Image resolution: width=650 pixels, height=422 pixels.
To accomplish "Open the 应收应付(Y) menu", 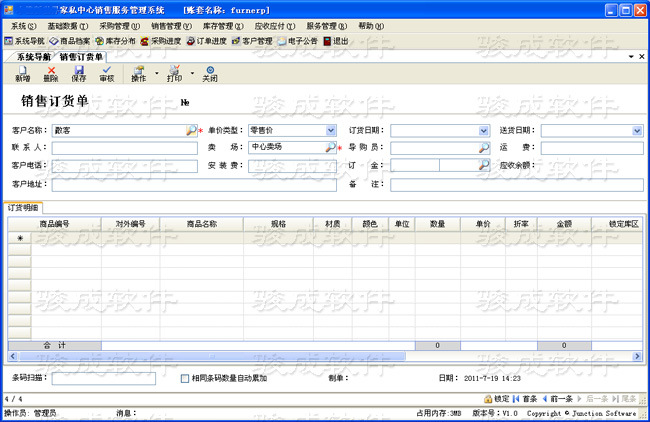I will click(275, 26).
